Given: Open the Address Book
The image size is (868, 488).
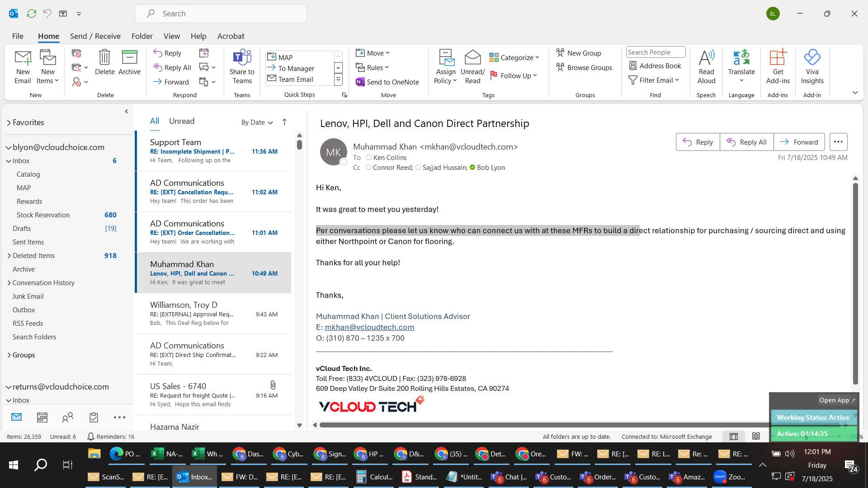Looking at the screenshot, I should point(655,66).
